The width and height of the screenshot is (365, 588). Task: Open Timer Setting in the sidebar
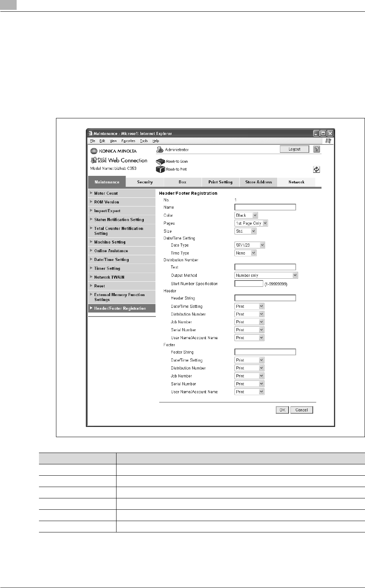pyautogui.click(x=122, y=268)
